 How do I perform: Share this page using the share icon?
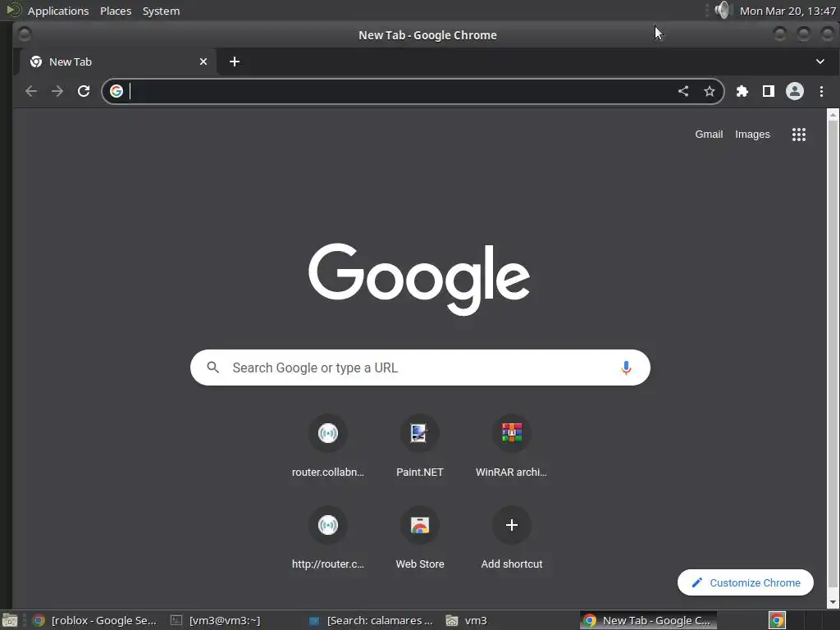683,91
